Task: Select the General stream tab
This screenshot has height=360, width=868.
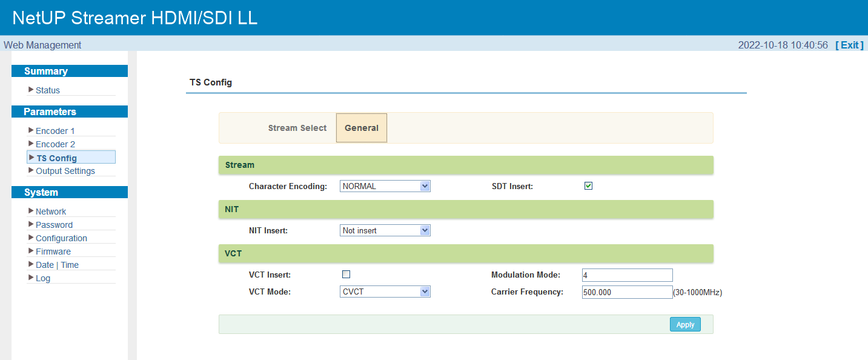Action: (362, 128)
